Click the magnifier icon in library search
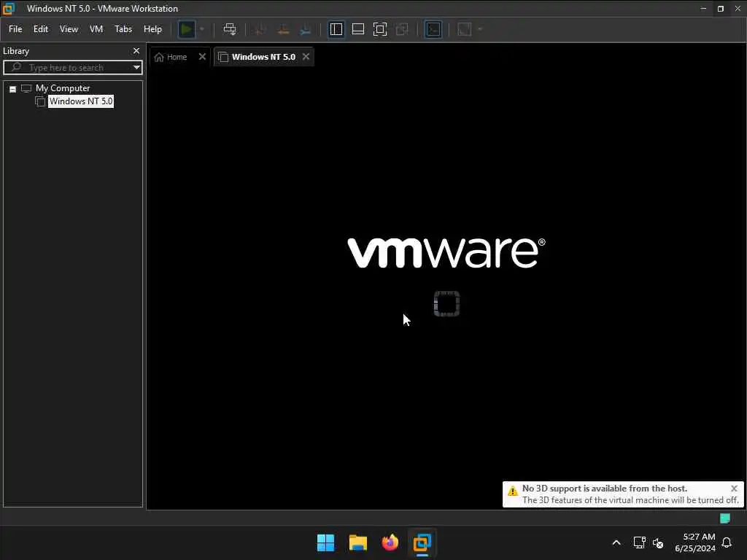The height and width of the screenshot is (560, 747). (x=16, y=67)
